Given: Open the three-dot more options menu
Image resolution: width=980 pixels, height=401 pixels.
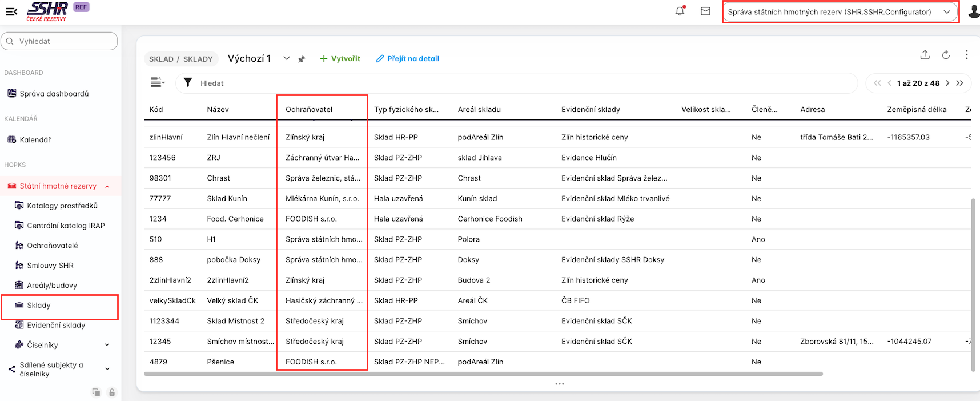Looking at the screenshot, I should click(x=966, y=55).
